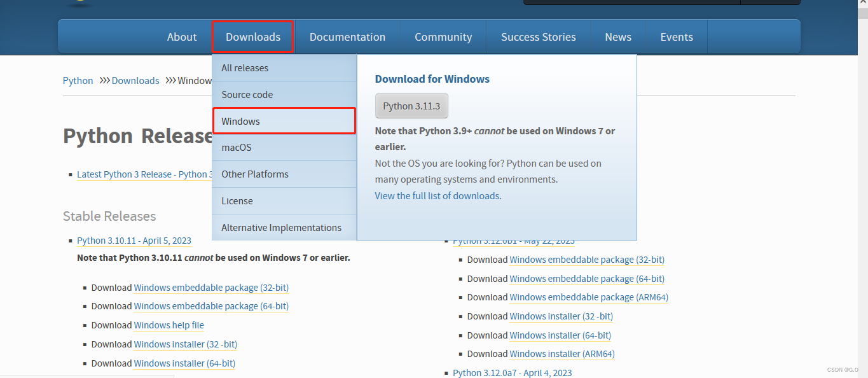Follow the View the full list of downloads link
868x378 pixels.
click(437, 196)
